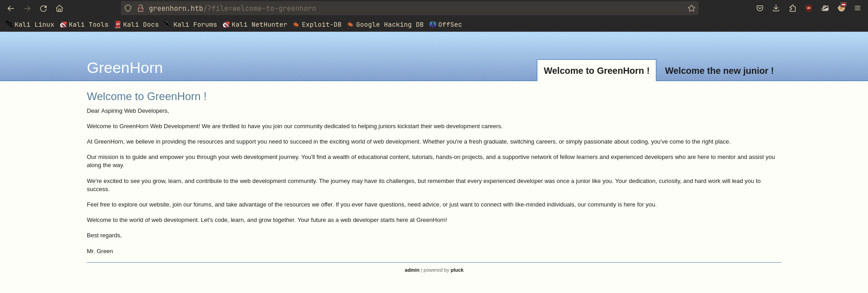Go to the browser home page
Viewport: 868px width, 293px height.
click(59, 8)
